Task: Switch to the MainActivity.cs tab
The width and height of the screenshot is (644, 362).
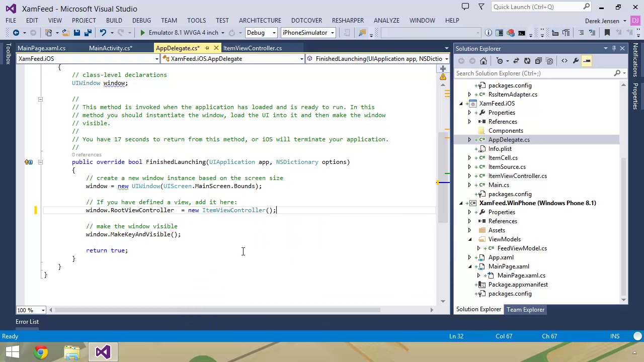Action: [111, 48]
